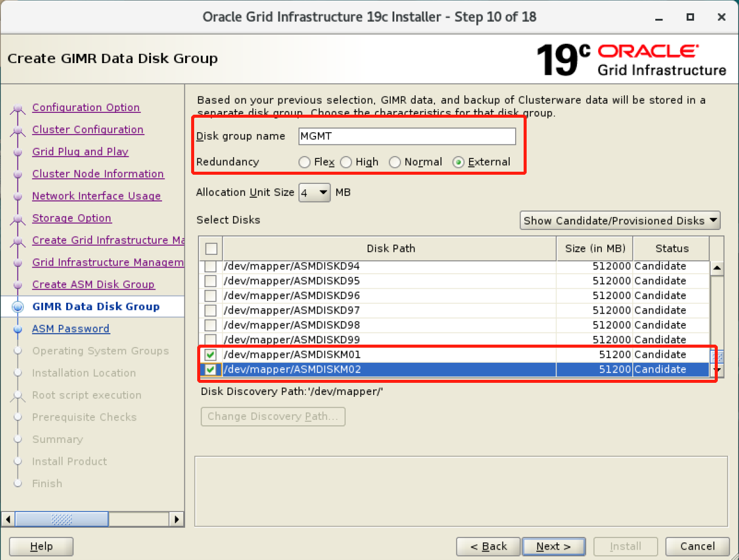This screenshot has width=739, height=560.
Task: Go to the ASM Password step
Action: tap(71, 329)
